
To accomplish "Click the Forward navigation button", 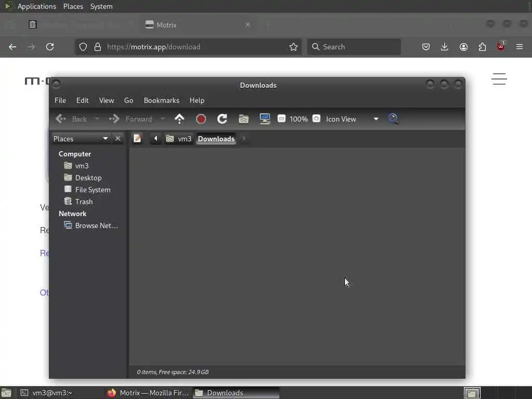I will coord(130,119).
